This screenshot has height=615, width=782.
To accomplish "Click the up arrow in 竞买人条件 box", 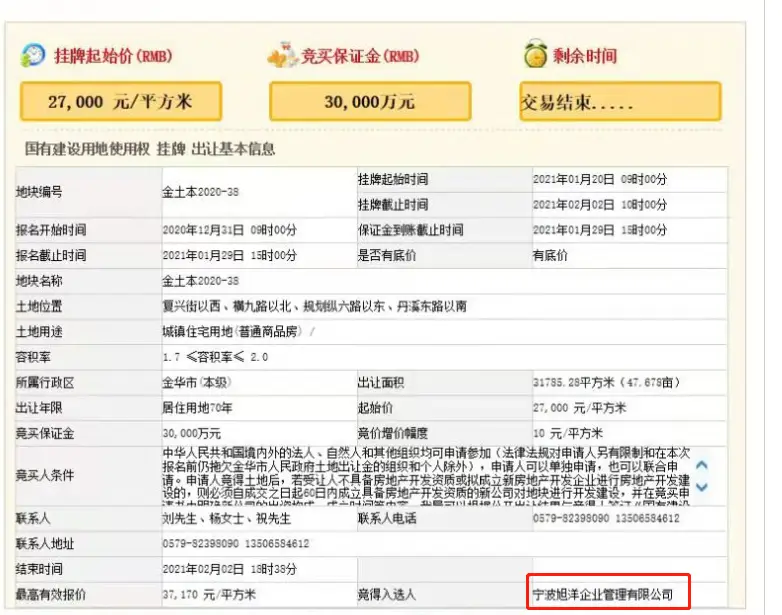I will [x=702, y=465].
